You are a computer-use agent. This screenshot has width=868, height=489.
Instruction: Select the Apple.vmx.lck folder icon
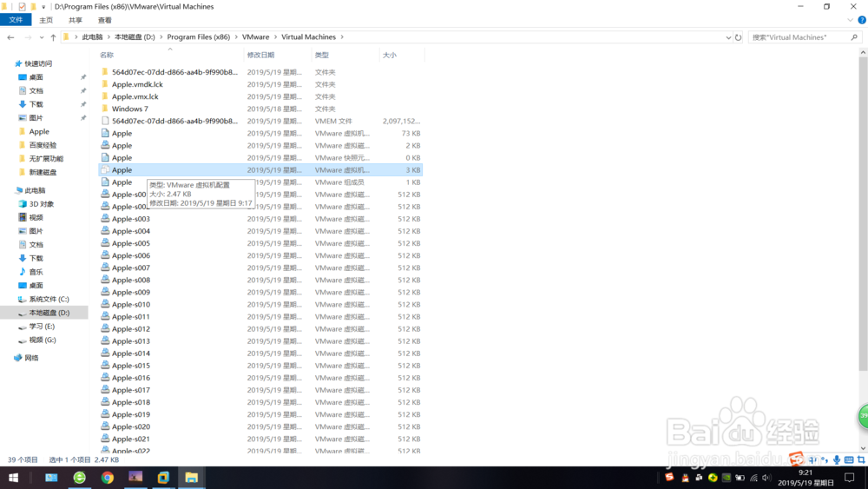click(x=105, y=96)
